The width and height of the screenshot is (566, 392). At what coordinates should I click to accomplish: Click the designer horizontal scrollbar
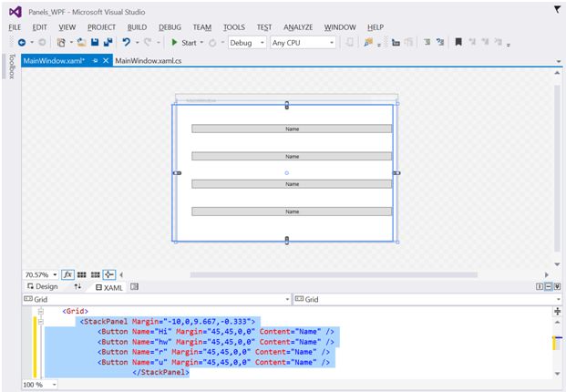(334, 274)
